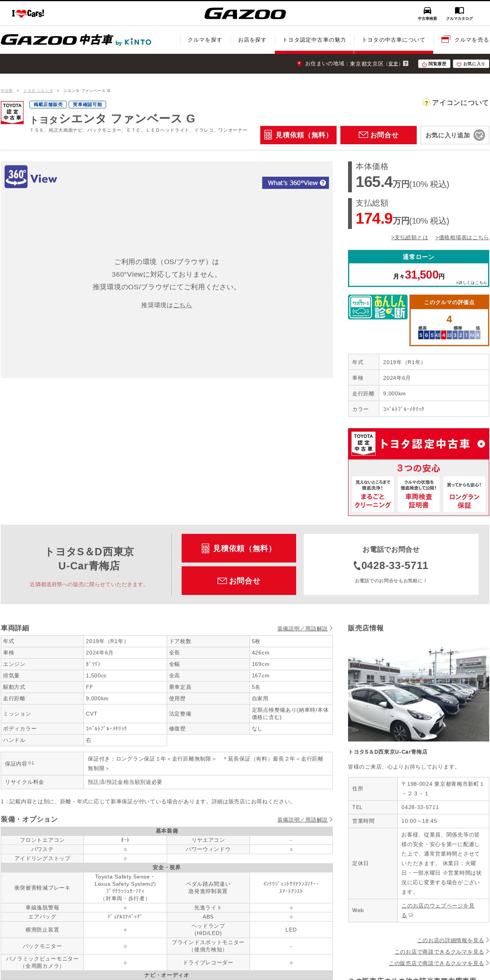Viewport: 490px width, 980px height.
Task: Select クルマを探す menu
Action: click(205, 40)
